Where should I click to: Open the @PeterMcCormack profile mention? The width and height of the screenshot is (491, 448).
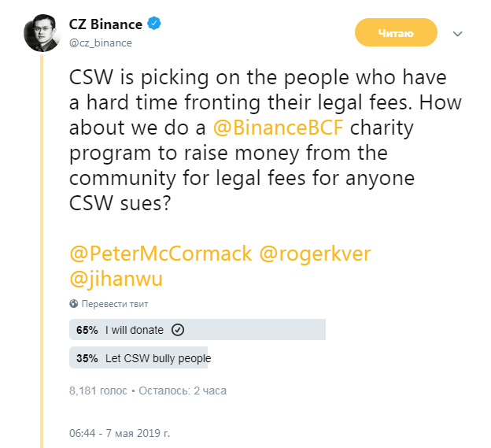161,254
